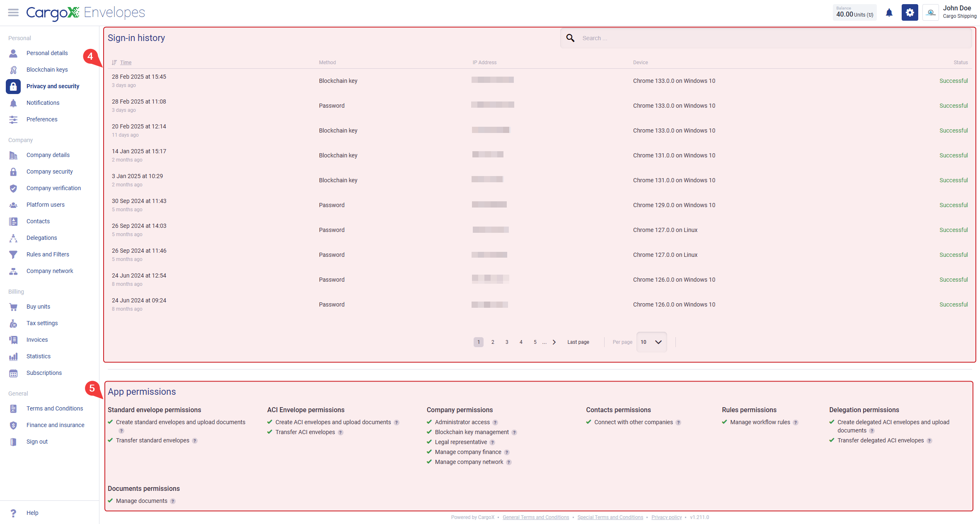Click the Notifications bell icon in sidebar
Screen dimensions: 980x524
(x=13, y=103)
